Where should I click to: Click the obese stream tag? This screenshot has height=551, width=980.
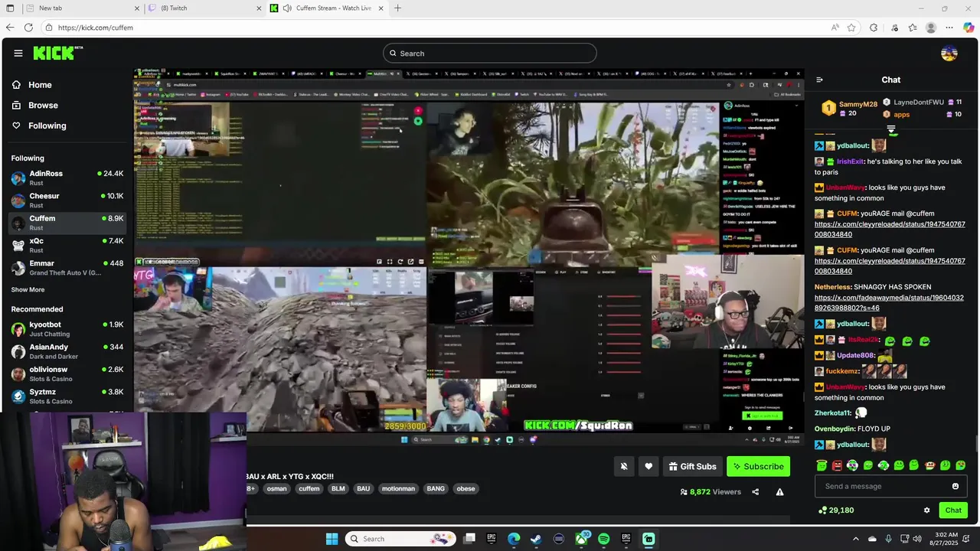tap(465, 488)
